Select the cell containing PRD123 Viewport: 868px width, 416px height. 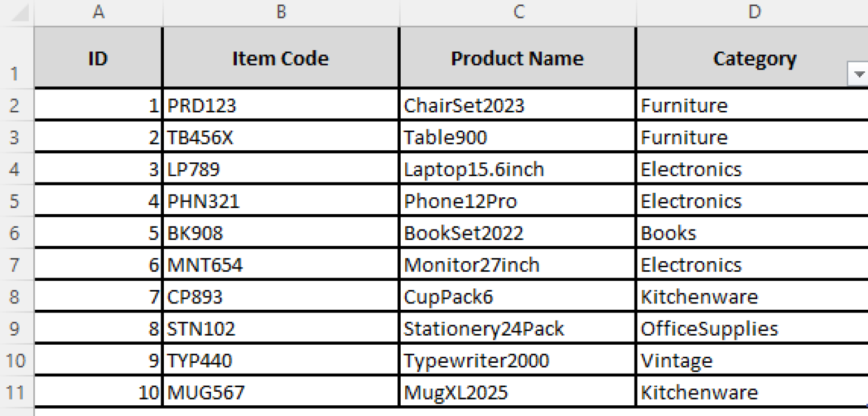[226, 105]
